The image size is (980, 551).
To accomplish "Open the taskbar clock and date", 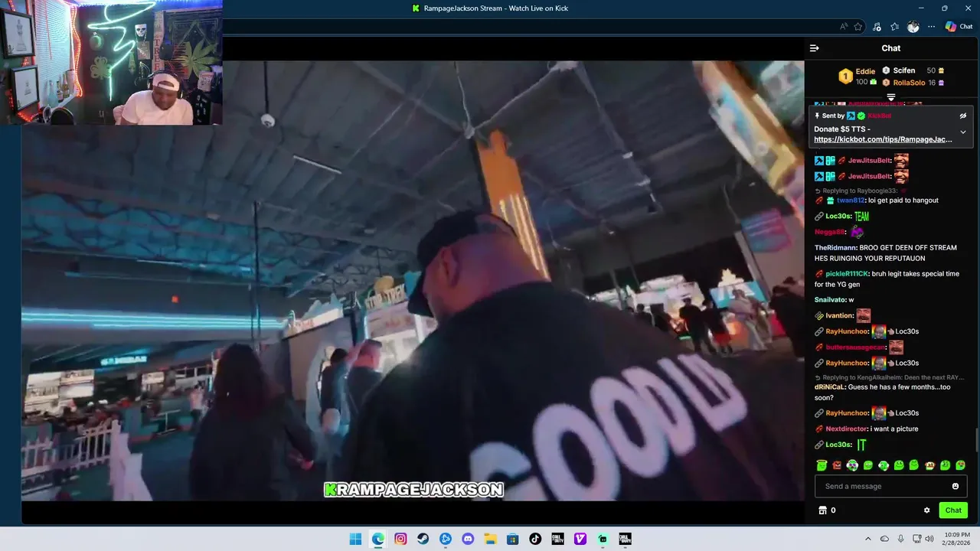I will pyautogui.click(x=957, y=539).
